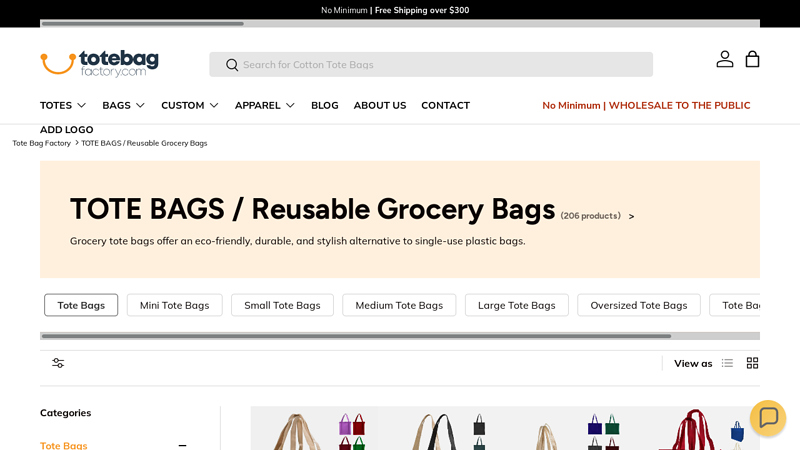Open the first natural tote product image
This screenshot has width=800, height=450.
[x=314, y=428]
